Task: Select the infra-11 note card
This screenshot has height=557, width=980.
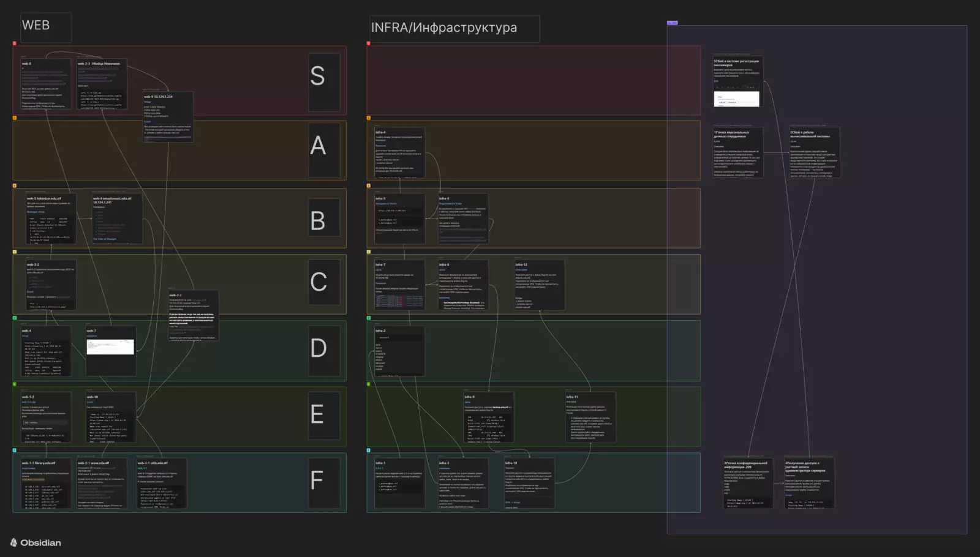Action: pyautogui.click(x=590, y=417)
